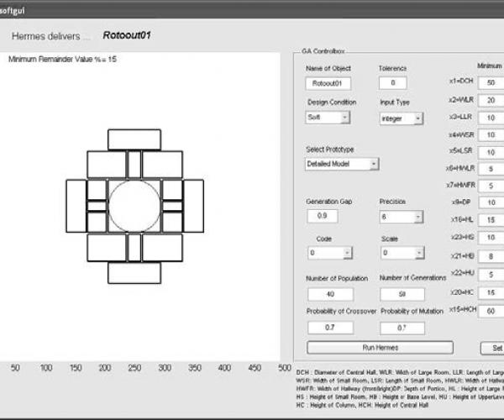Click the Number of Generations label

412,278
